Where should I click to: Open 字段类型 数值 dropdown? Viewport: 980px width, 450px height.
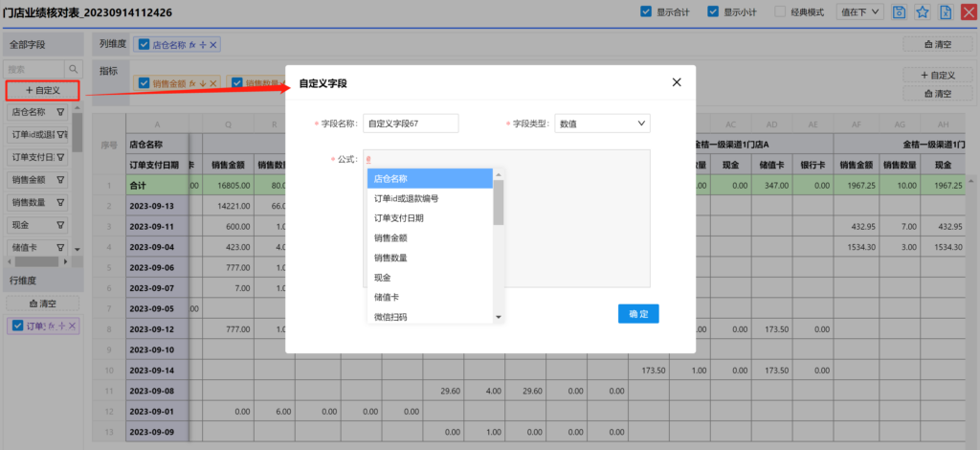603,124
